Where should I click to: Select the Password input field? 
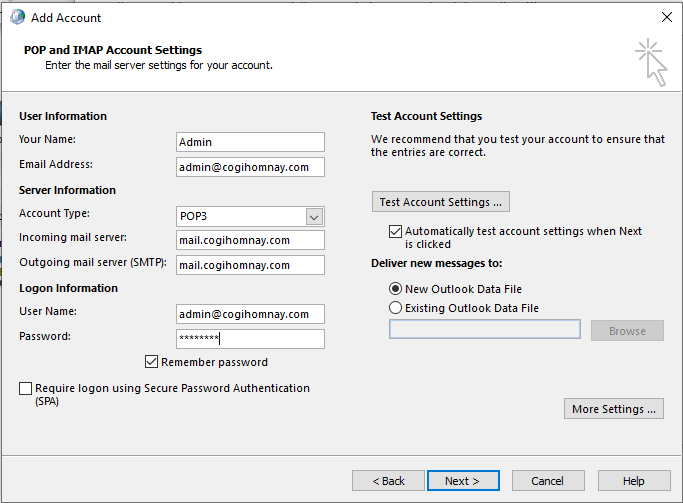[250, 338]
